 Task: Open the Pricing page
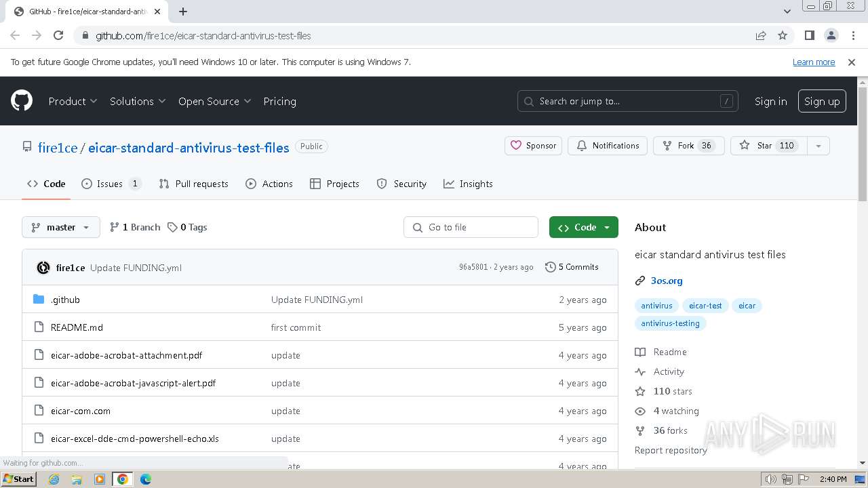(279, 101)
